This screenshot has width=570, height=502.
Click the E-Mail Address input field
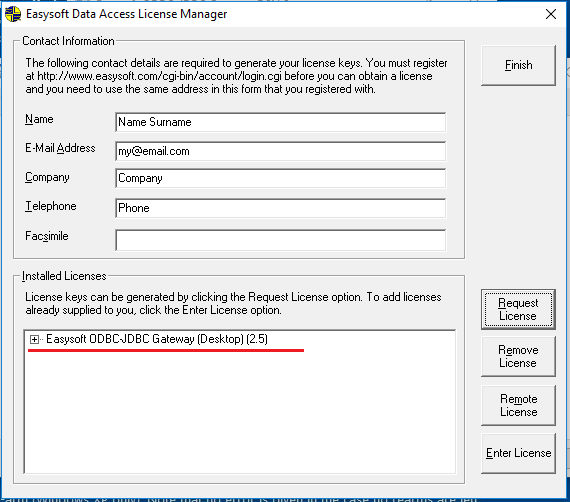(x=281, y=151)
